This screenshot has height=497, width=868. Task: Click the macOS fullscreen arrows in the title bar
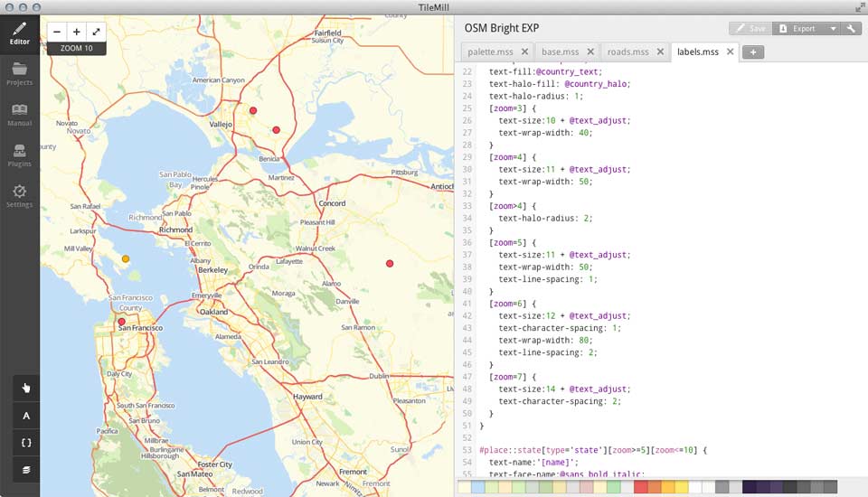pos(860,7)
